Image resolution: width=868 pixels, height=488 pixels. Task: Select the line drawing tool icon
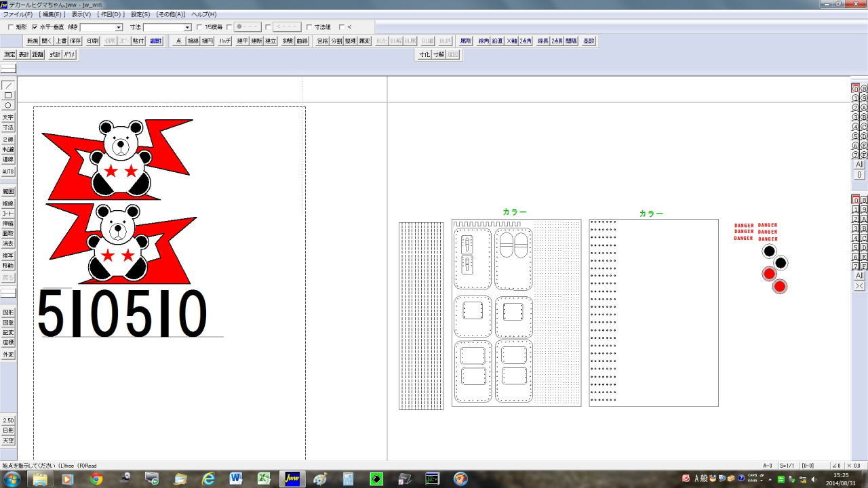point(8,86)
